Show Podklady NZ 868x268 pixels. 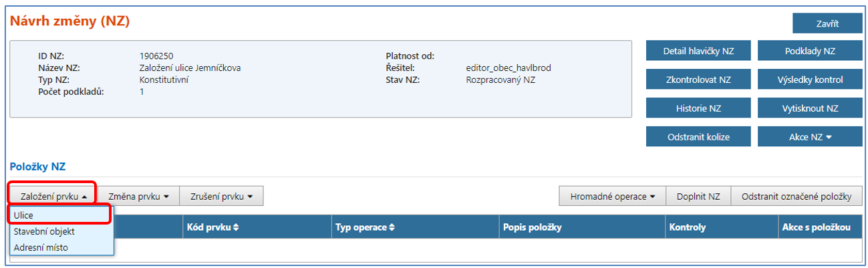coord(809,51)
